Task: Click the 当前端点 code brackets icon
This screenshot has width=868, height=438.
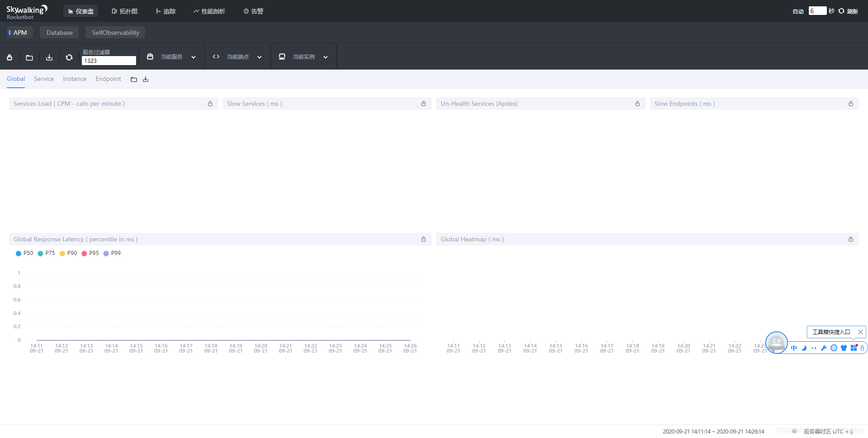Action: 216,57
